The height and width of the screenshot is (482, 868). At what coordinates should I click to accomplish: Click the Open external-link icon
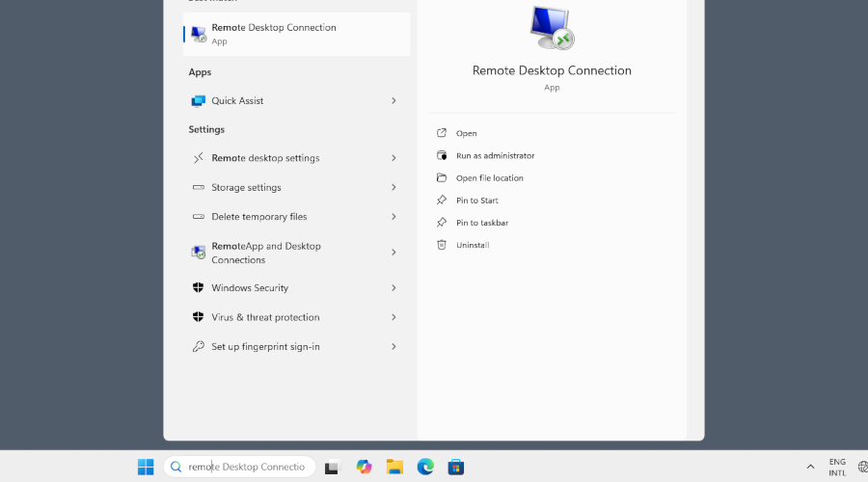(x=441, y=133)
